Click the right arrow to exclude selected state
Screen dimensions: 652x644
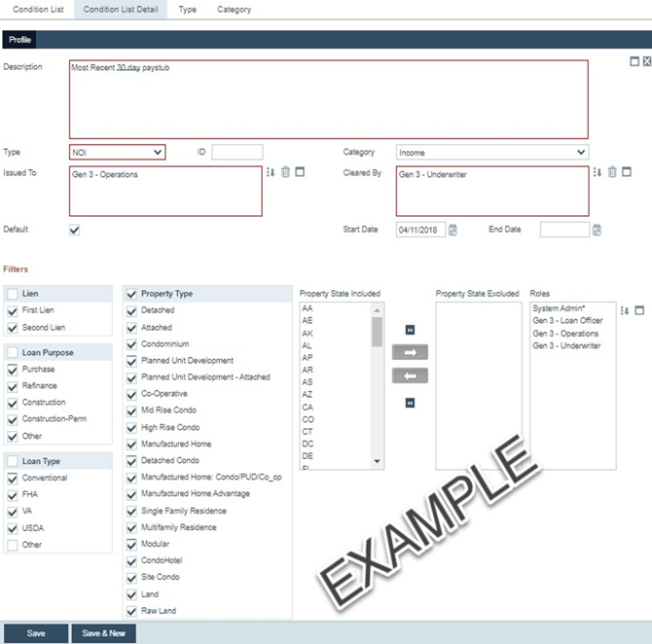tap(410, 352)
